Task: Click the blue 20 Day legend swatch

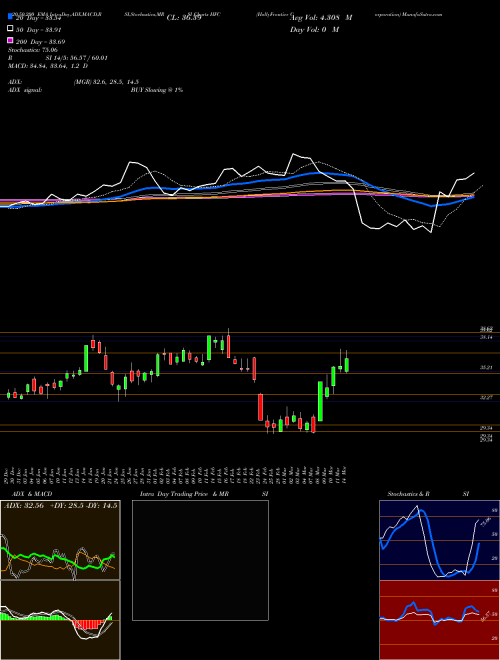Action: point(11,17)
